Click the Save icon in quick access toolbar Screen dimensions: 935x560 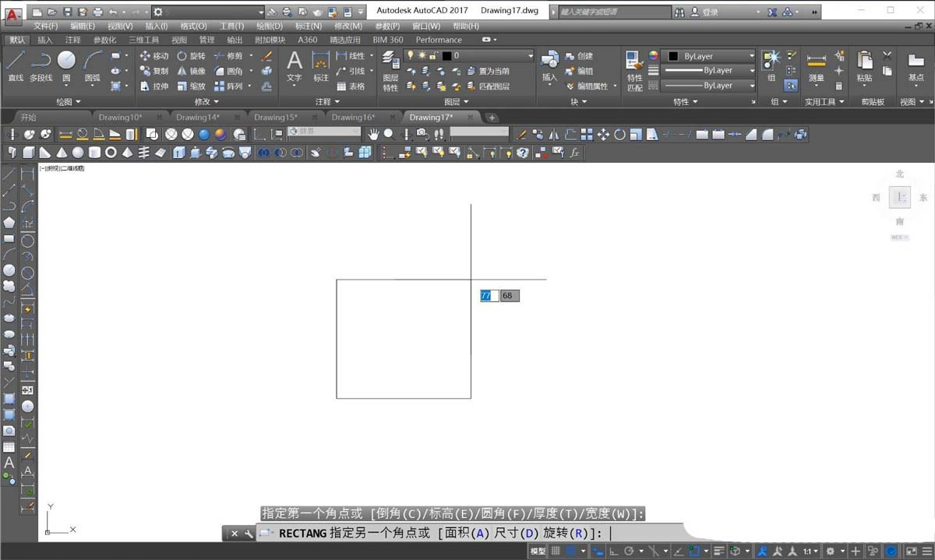pyautogui.click(x=67, y=12)
